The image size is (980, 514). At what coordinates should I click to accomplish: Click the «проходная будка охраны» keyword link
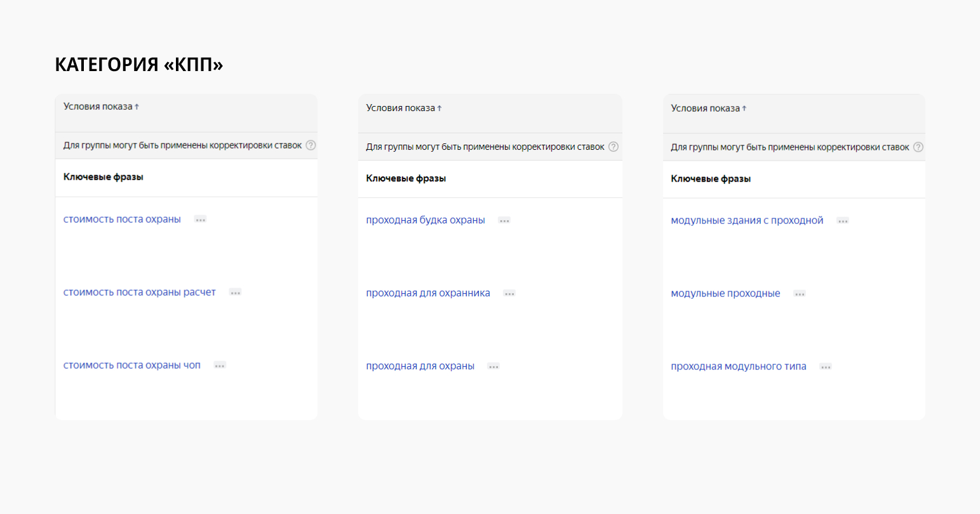coord(426,220)
